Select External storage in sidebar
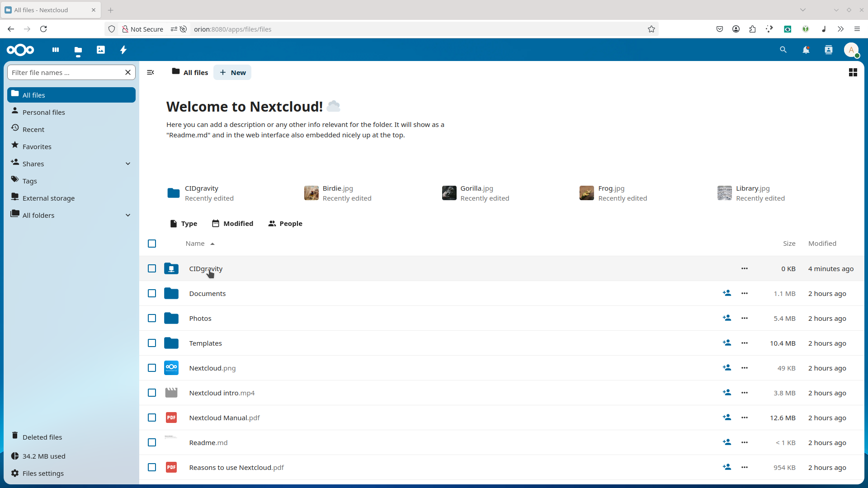Viewport: 868px width, 488px height. click(x=71, y=198)
